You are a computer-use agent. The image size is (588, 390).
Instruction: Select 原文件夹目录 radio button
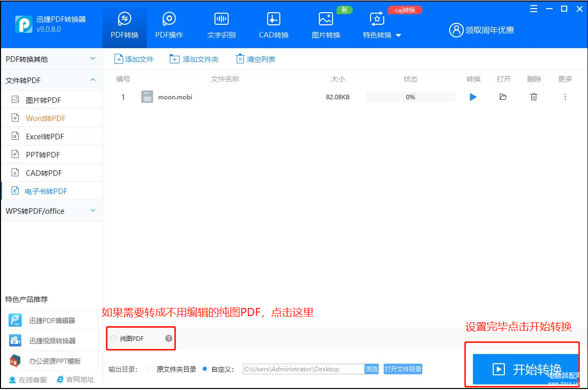coord(150,369)
